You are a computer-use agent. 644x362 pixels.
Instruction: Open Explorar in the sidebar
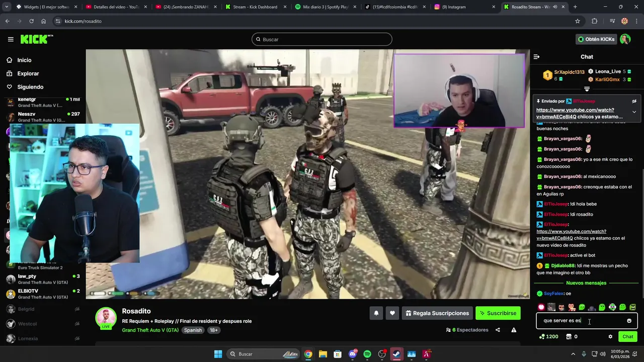pyautogui.click(x=28, y=73)
